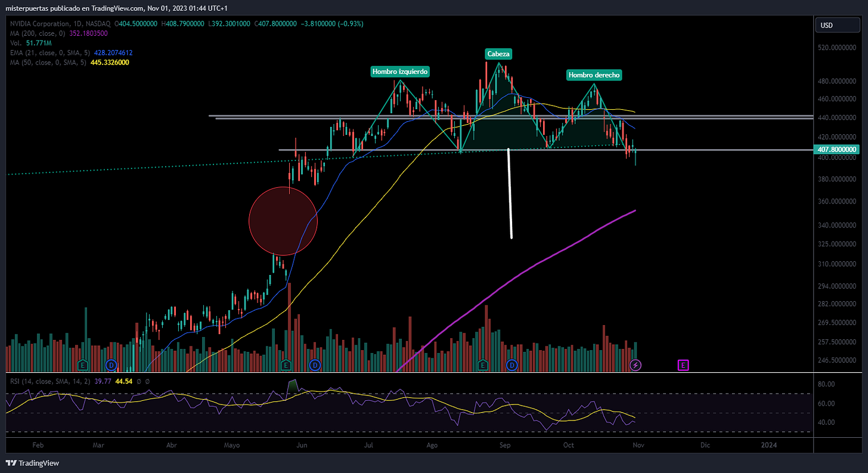The height and width of the screenshot is (473, 868).
Task: Click the 407.80 current price label
Action: pos(836,149)
